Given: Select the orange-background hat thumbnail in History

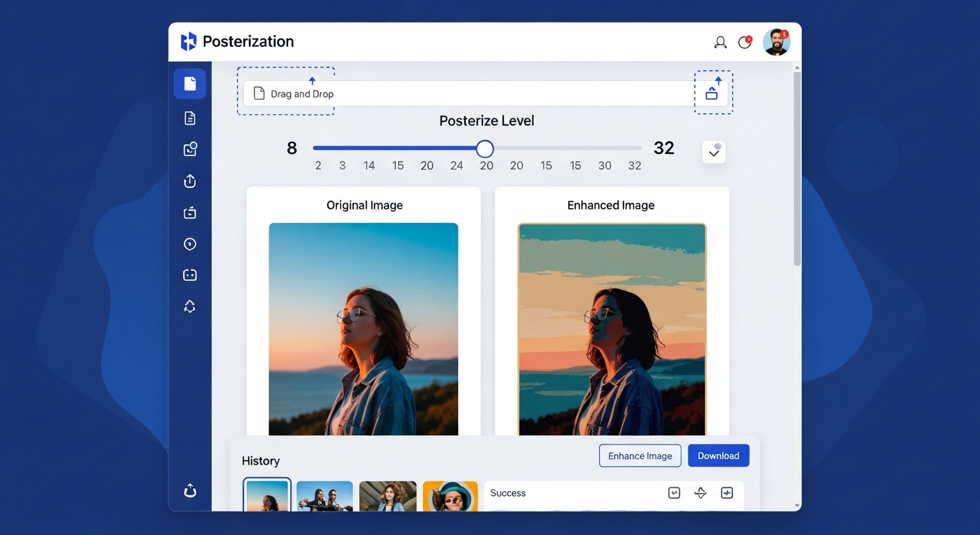Looking at the screenshot, I should tap(450, 496).
